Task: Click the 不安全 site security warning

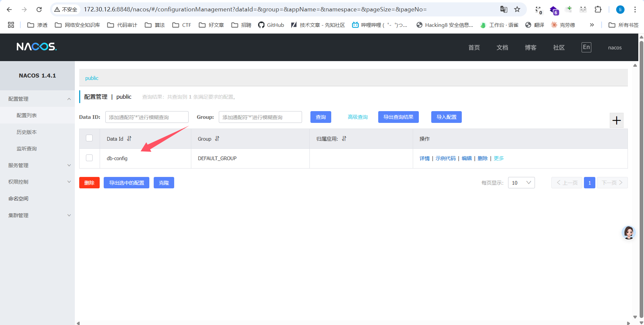Action: pos(66,9)
